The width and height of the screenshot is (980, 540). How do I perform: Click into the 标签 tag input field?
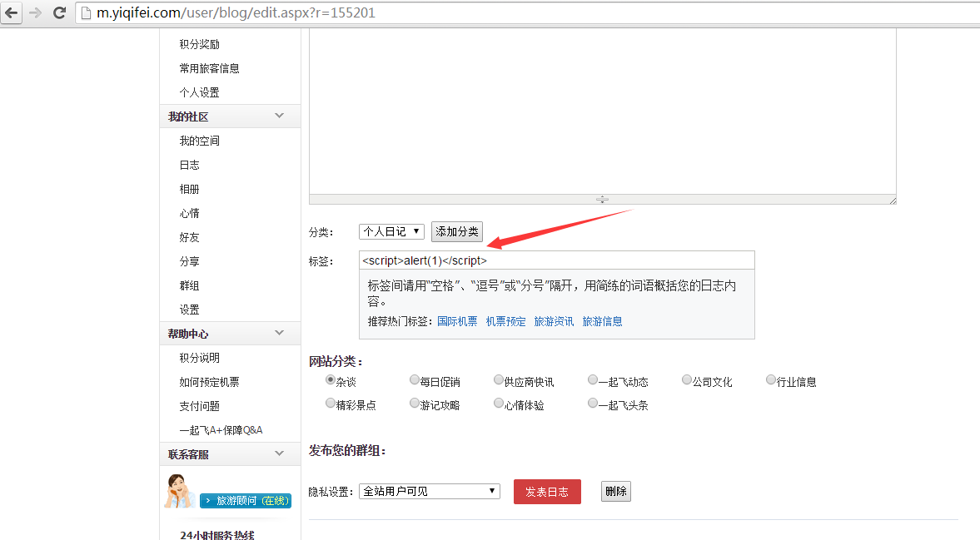[557, 260]
